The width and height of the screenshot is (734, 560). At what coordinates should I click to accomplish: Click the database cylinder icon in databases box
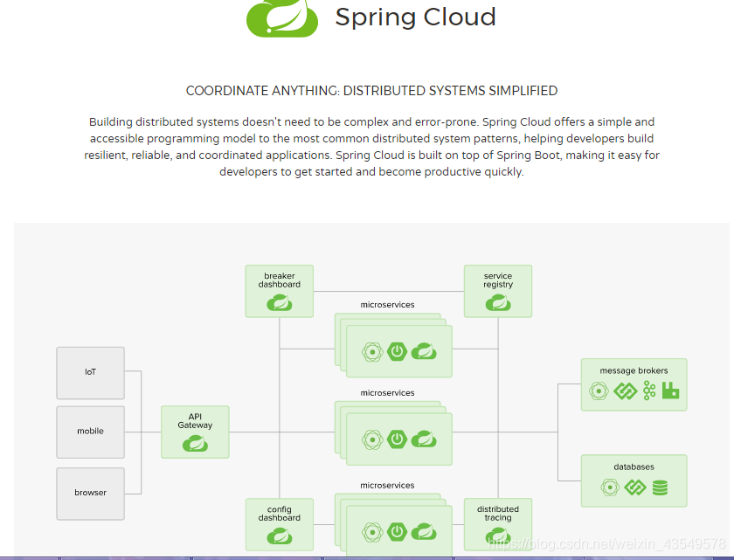[x=660, y=487]
